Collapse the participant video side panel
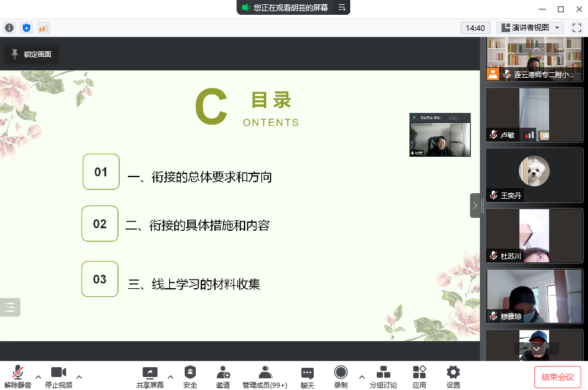 [475, 205]
